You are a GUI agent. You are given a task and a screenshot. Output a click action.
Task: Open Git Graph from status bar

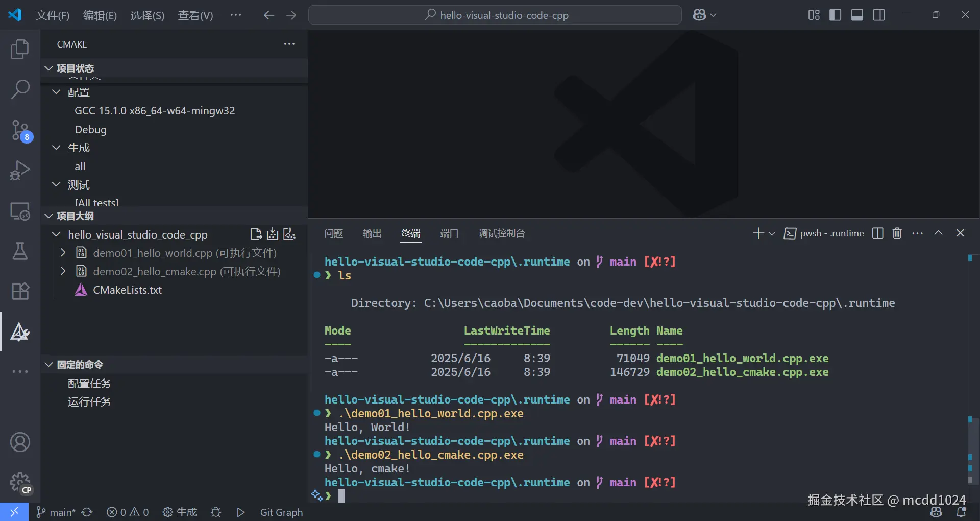click(281, 512)
